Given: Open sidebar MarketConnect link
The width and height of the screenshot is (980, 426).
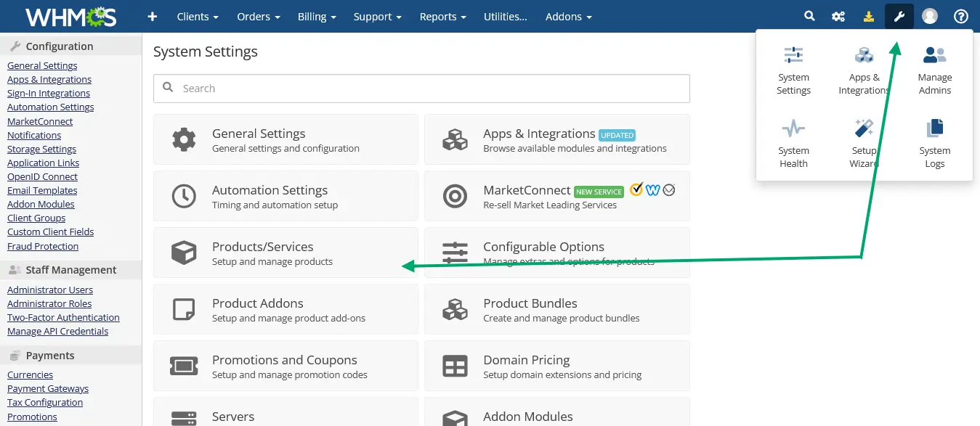Looking at the screenshot, I should point(40,121).
